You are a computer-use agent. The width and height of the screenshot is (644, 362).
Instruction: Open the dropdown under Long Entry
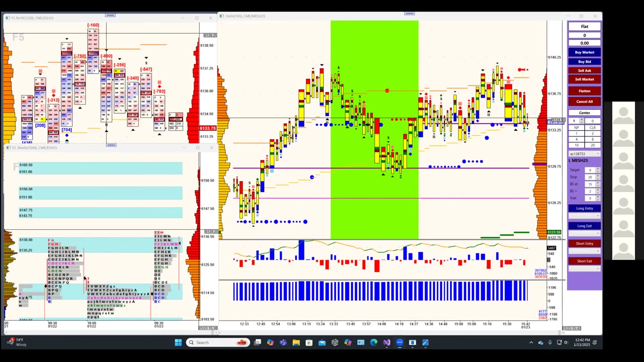[x=584, y=216]
